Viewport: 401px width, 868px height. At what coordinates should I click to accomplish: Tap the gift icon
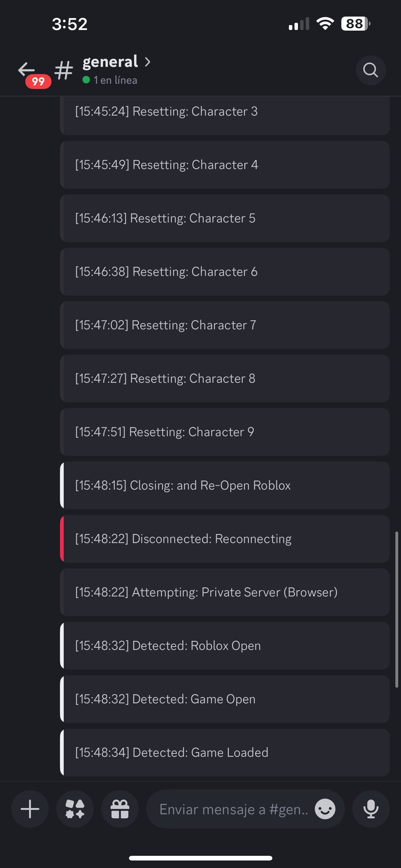120,809
